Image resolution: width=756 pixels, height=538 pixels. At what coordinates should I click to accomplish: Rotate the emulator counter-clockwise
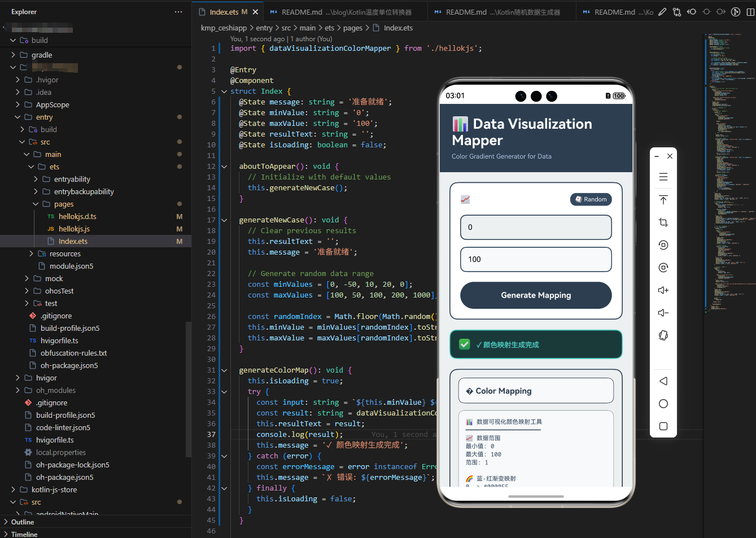click(x=663, y=245)
